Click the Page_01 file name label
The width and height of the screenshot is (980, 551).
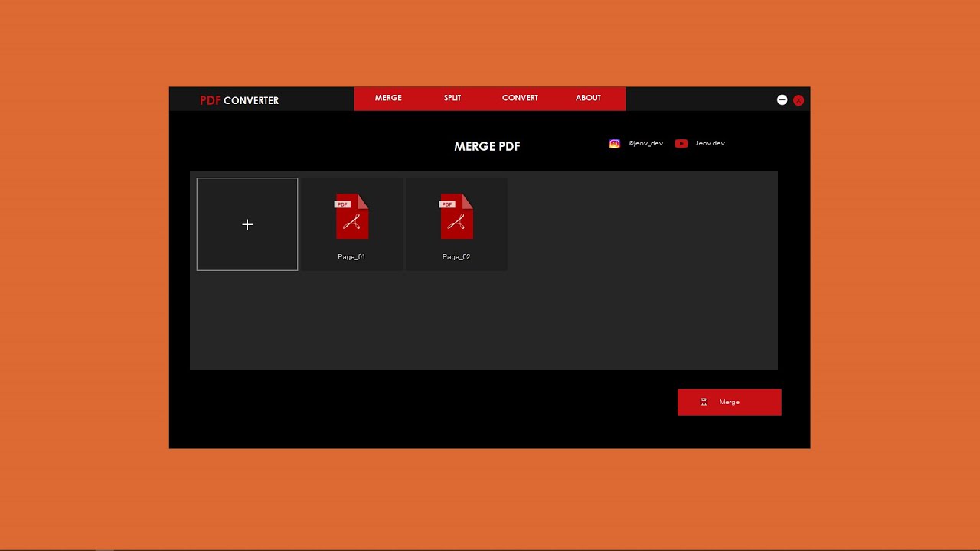coord(351,257)
